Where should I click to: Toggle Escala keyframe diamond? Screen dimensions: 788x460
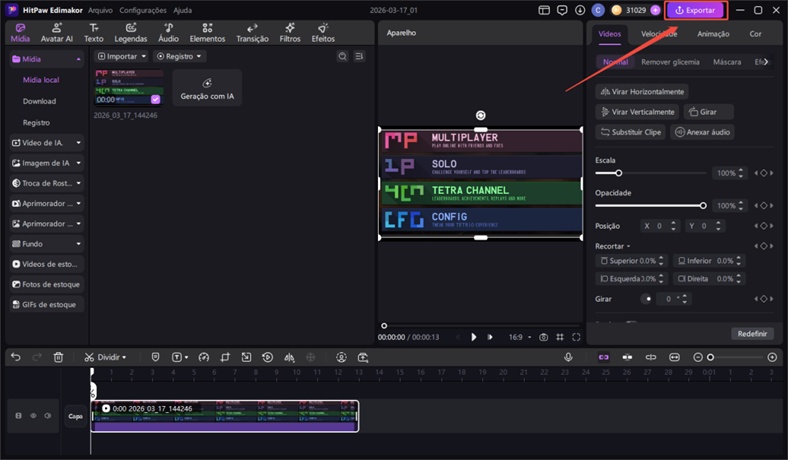click(763, 173)
